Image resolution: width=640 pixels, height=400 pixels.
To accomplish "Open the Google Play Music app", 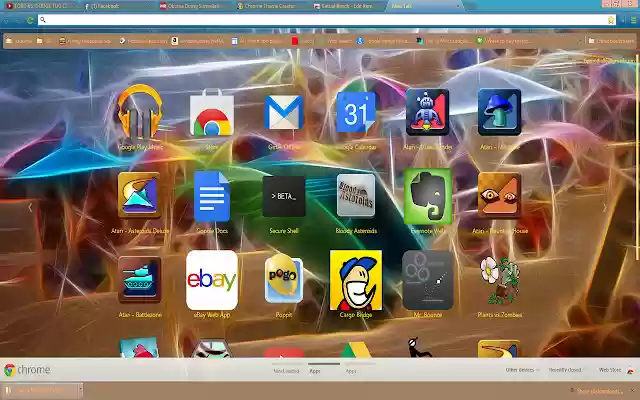I will tap(140, 112).
